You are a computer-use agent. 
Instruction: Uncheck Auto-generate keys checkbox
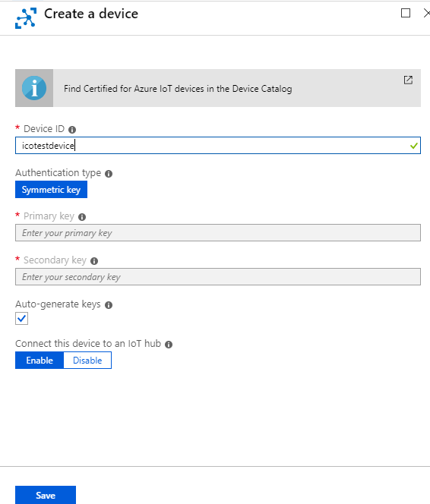pyautogui.click(x=21, y=319)
